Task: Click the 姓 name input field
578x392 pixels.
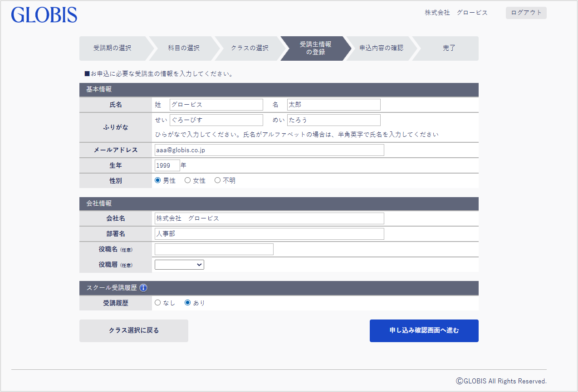Action: point(216,104)
